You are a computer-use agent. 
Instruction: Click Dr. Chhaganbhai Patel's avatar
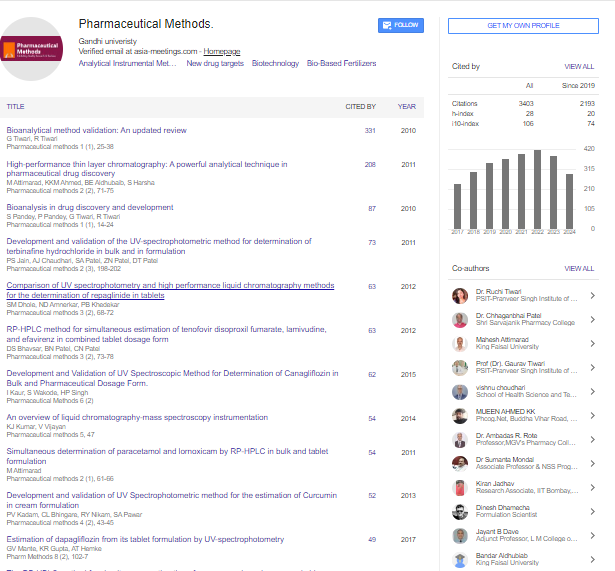click(x=460, y=320)
